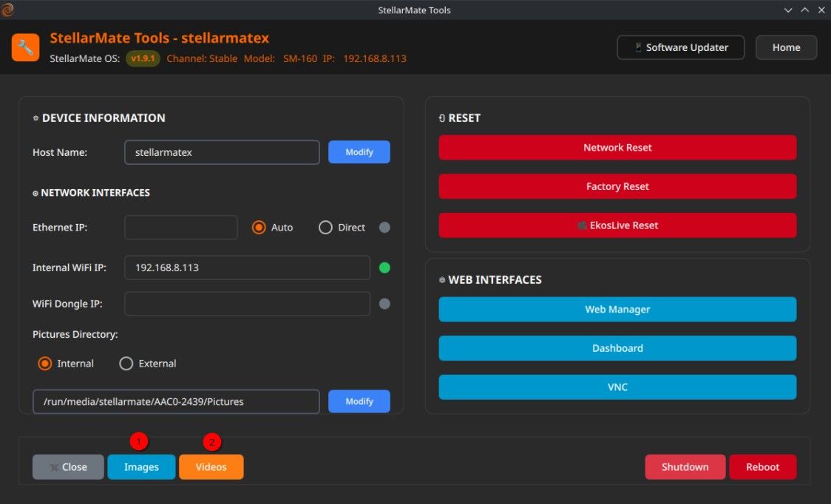
Task: Select Auto ethernet mode
Action: pyautogui.click(x=259, y=228)
